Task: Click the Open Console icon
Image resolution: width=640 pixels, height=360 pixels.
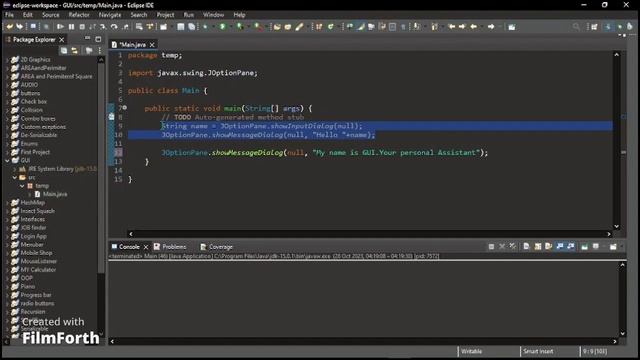Action: tap(613, 247)
